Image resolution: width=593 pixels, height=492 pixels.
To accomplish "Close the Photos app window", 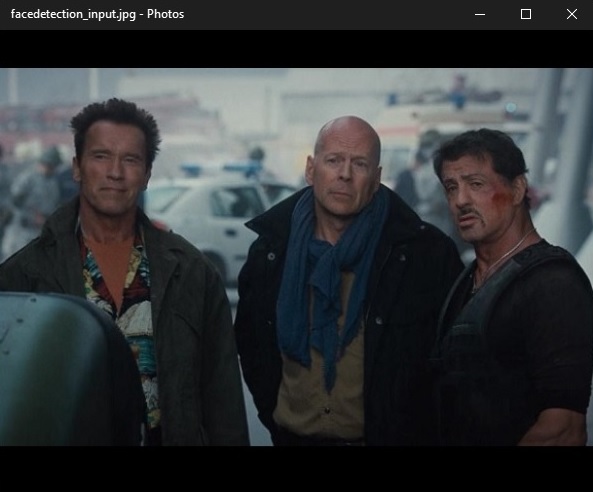I will 571,14.
